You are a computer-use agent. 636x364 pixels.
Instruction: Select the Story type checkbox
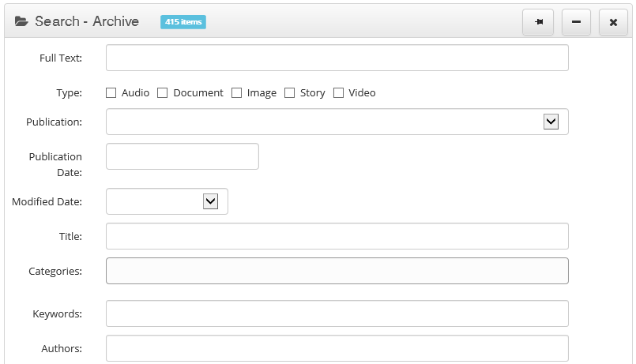[290, 93]
